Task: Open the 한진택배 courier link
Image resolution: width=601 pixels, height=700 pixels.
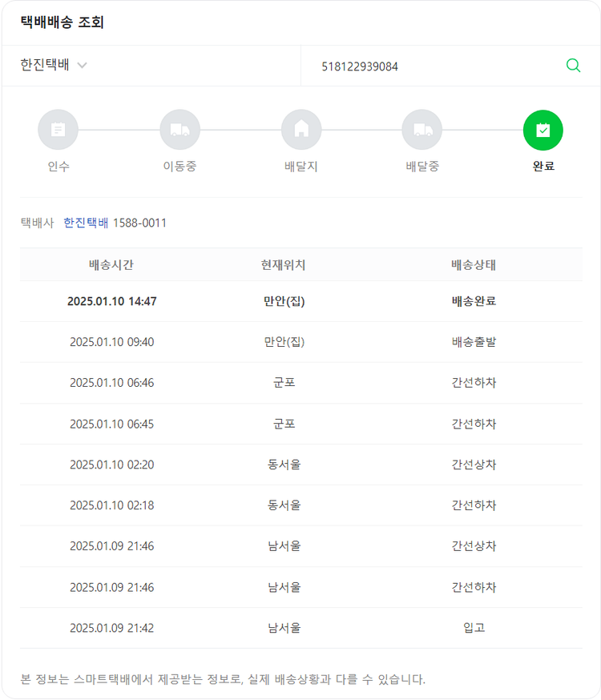Action: click(86, 223)
